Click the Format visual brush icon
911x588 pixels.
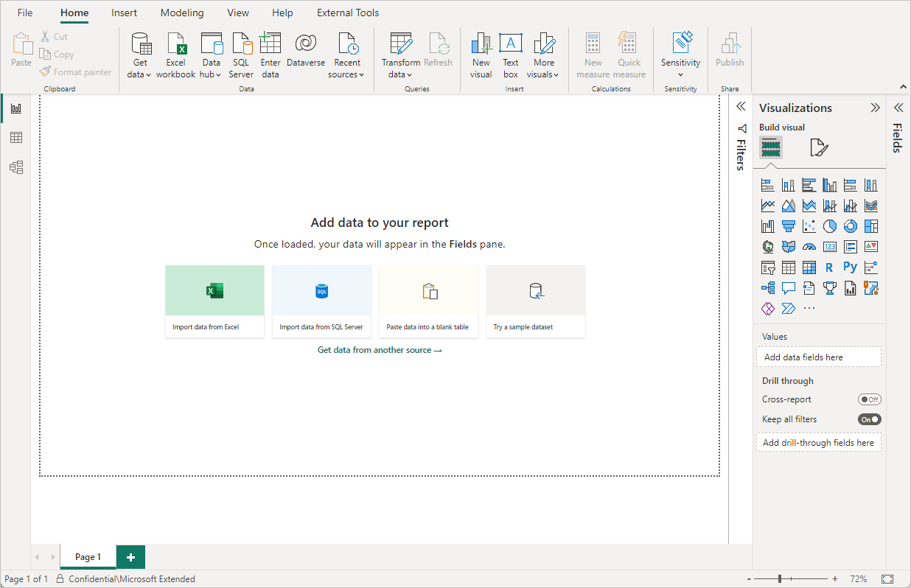818,148
